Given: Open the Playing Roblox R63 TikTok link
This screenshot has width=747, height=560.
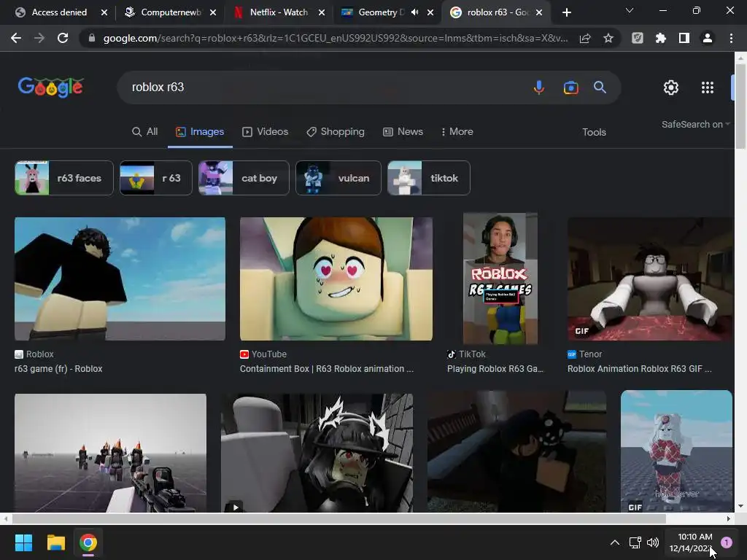Looking at the screenshot, I should coord(495,368).
